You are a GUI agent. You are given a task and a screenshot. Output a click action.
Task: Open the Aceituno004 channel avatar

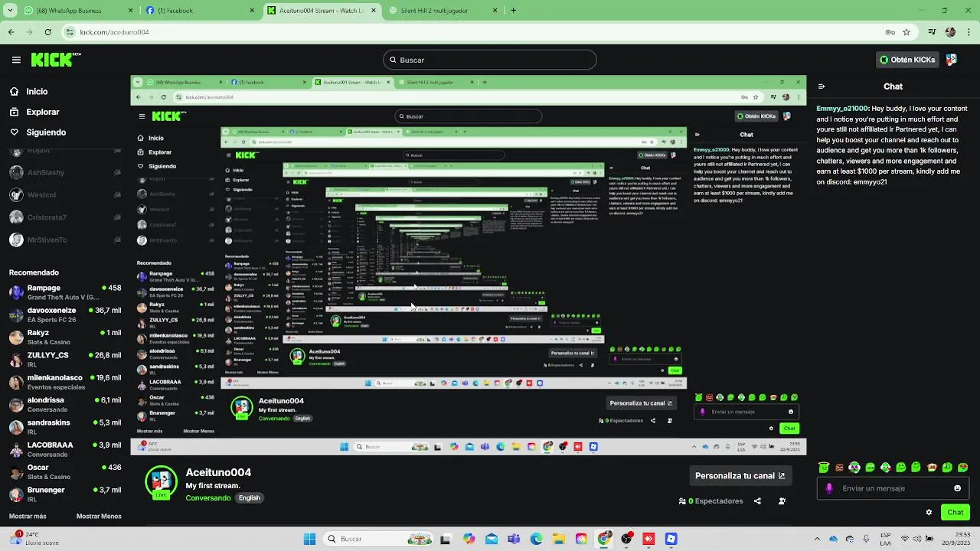(161, 481)
